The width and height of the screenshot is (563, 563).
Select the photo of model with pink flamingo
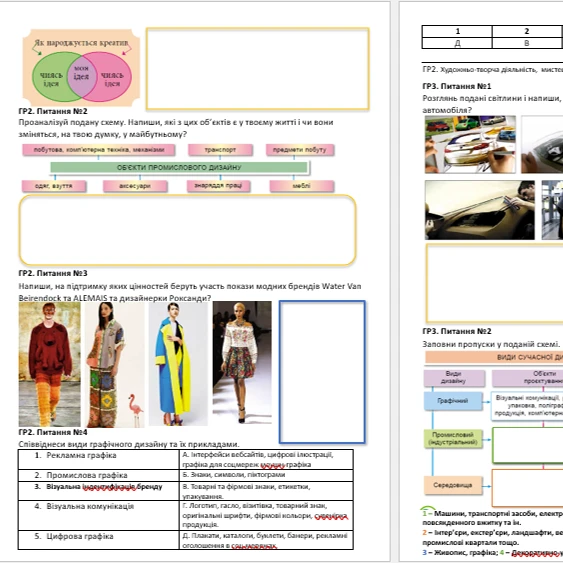point(115,364)
